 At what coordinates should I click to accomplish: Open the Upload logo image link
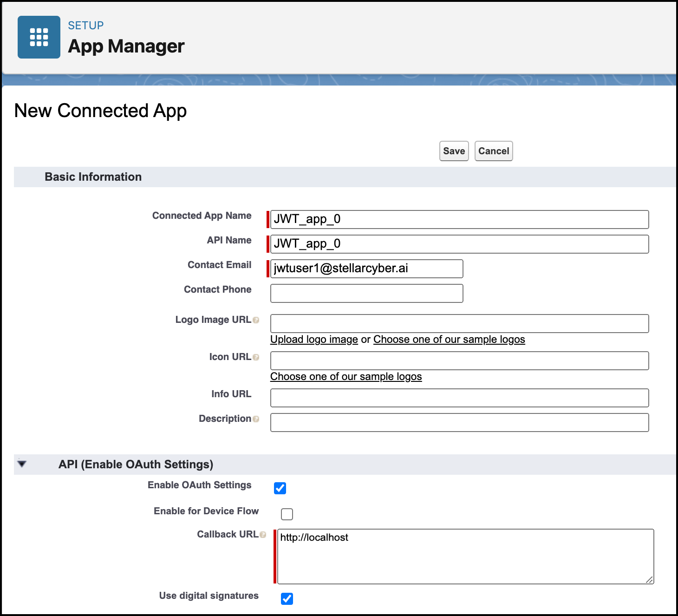click(314, 340)
